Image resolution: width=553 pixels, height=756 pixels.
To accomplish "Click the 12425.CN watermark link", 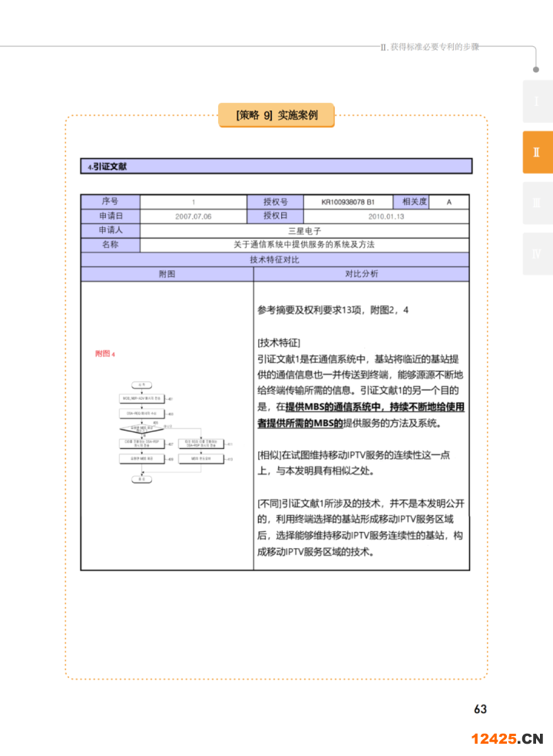I will click(507, 739).
